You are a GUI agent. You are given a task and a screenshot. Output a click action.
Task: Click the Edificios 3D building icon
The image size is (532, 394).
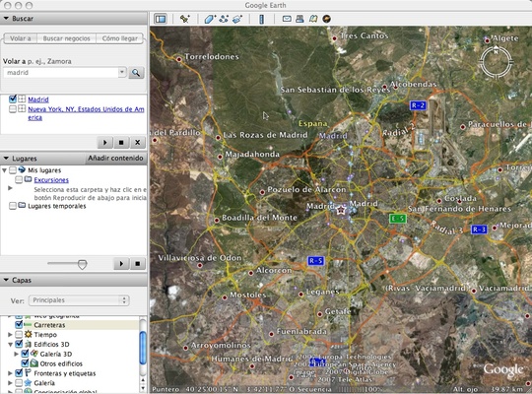coord(29,344)
